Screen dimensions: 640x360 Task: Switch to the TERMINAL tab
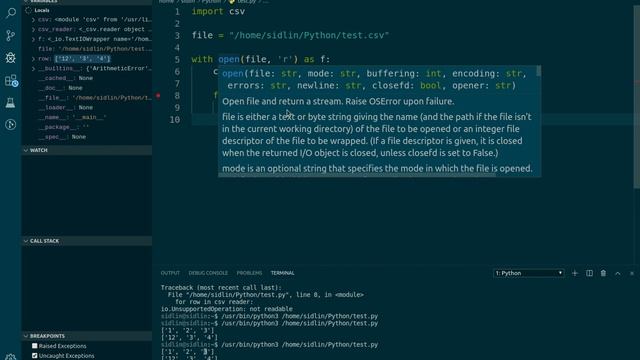[282, 273]
